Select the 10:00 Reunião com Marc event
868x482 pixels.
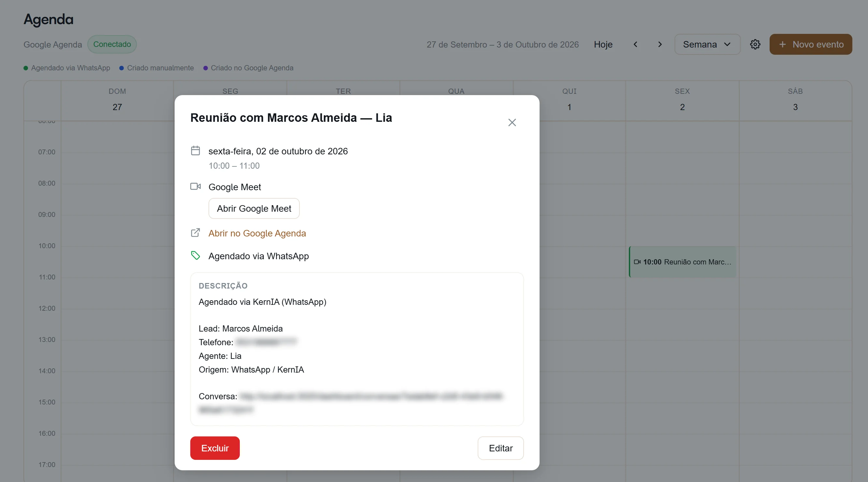click(682, 262)
